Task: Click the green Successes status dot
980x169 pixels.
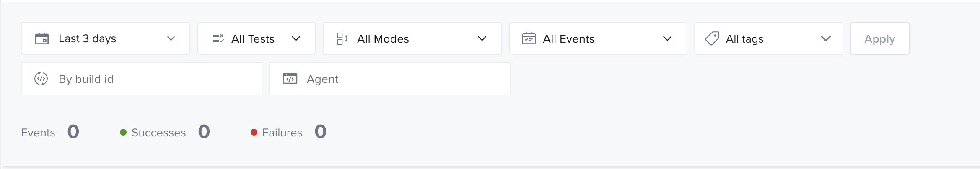Action: point(123,132)
